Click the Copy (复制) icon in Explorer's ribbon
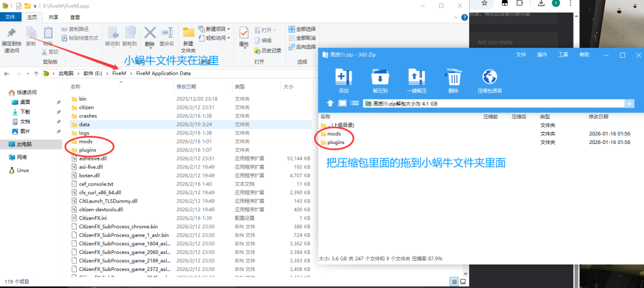644x288 pixels. click(31, 33)
